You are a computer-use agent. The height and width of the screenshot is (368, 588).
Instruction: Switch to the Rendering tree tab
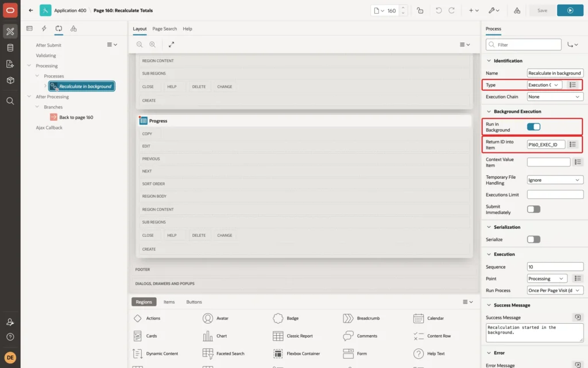tap(29, 29)
